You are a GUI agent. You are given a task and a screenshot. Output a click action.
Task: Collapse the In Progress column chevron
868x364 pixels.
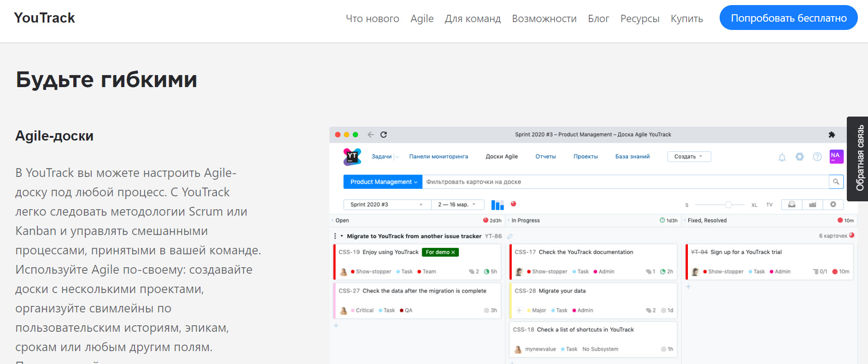point(508,221)
